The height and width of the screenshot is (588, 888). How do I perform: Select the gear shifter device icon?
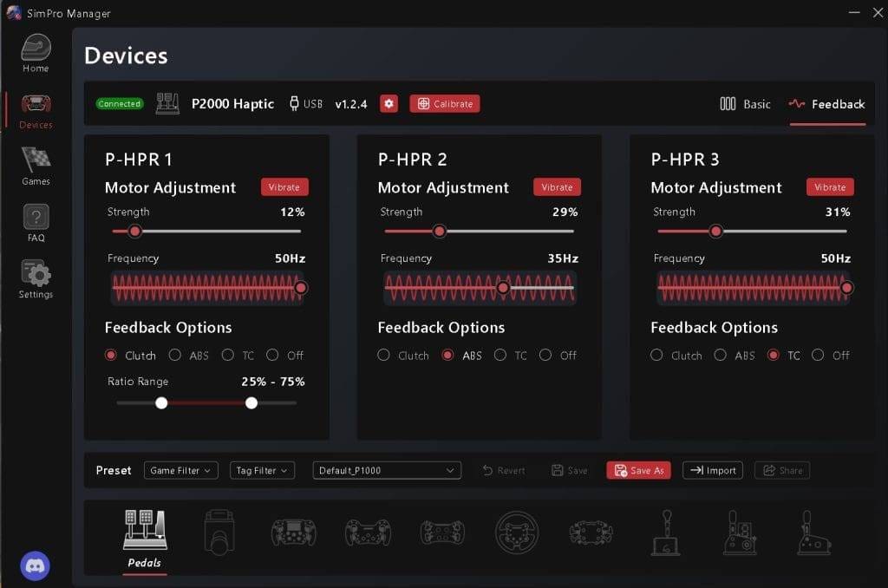click(664, 532)
